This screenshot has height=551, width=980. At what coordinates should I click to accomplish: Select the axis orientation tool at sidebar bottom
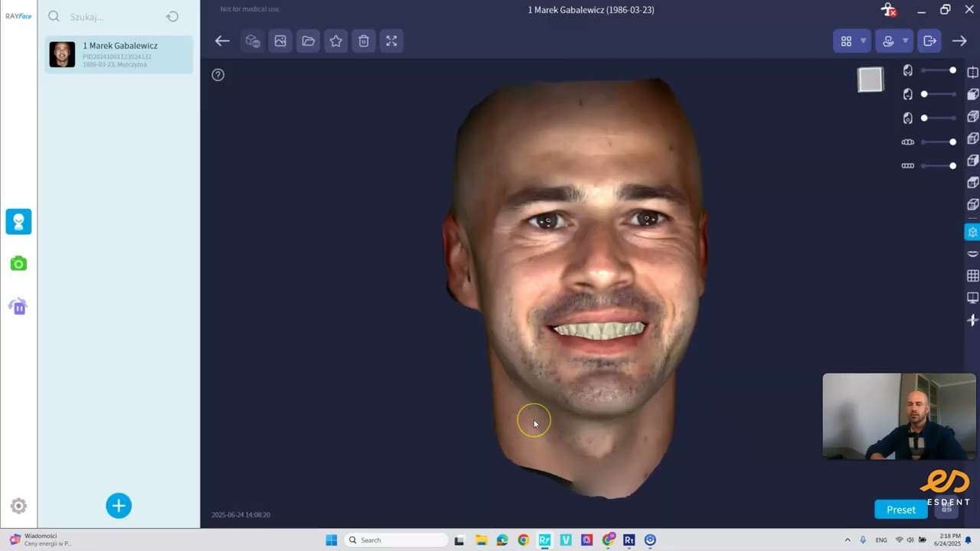pyautogui.click(x=973, y=320)
